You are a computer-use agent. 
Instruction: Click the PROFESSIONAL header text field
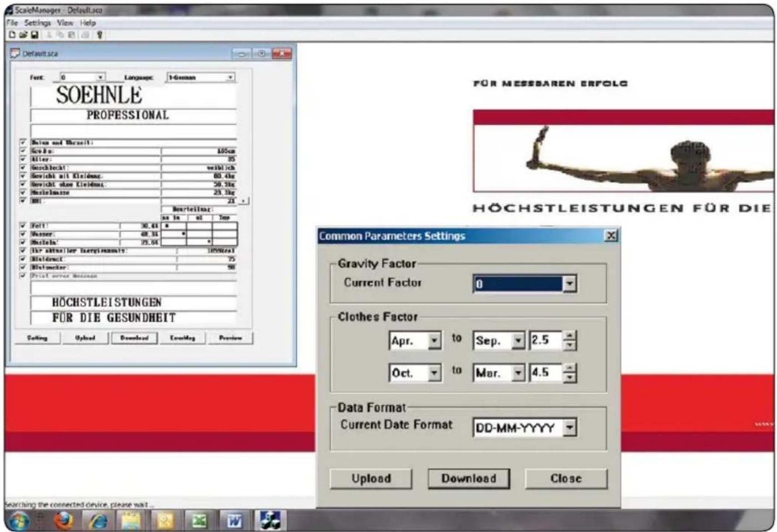point(133,116)
